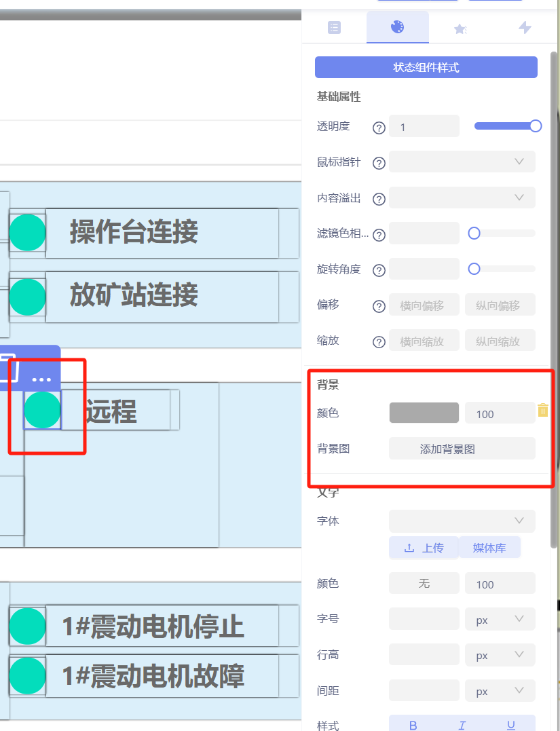This screenshot has width=560, height=731.
Task: Open the 行高 px unit dropdown
Action: pyautogui.click(x=500, y=655)
